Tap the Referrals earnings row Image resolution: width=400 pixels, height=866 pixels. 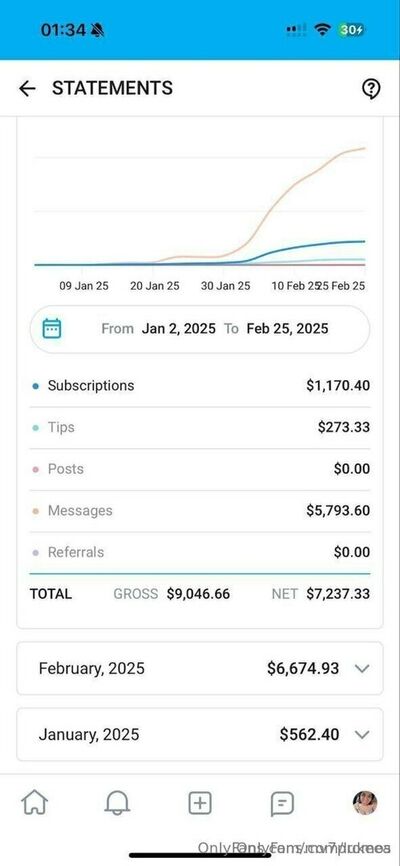pyautogui.click(x=200, y=552)
